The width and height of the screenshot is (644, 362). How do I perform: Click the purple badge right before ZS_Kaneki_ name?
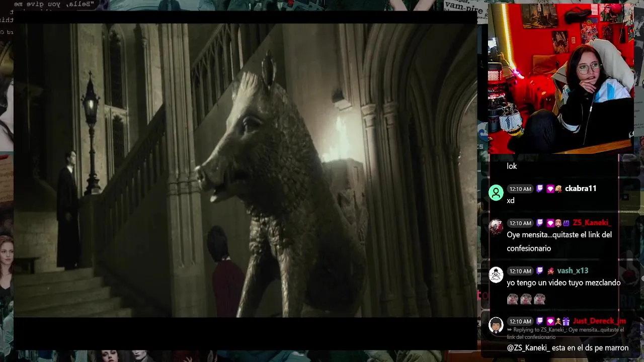tap(566, 223)
